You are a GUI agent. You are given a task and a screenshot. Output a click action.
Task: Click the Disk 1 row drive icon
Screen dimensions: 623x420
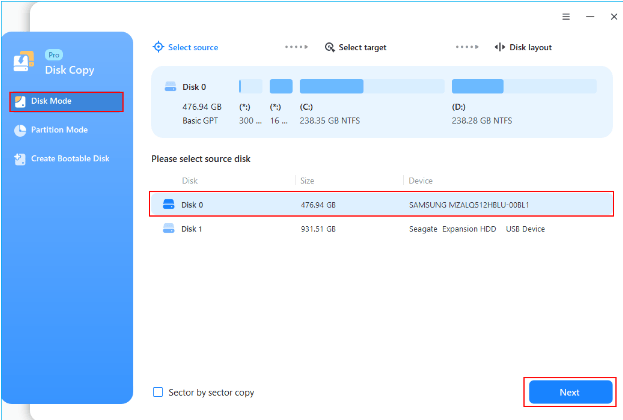click(169, 228)
